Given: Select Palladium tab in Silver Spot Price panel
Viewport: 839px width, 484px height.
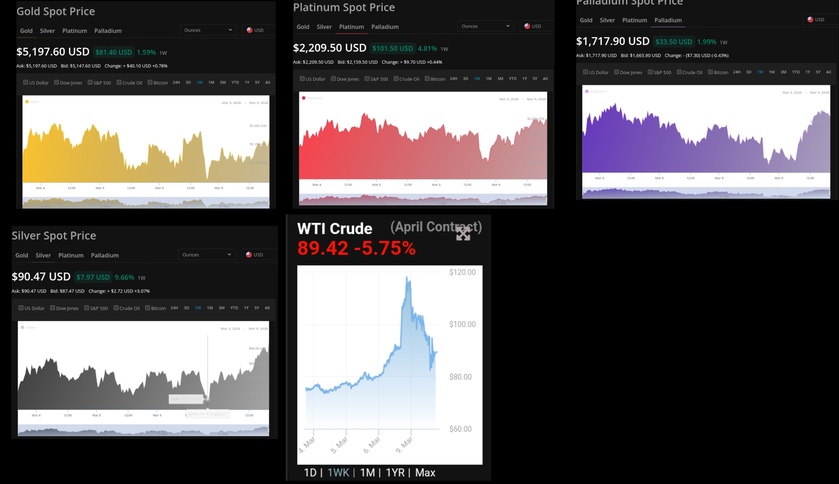Looking at the screenshot, I should pyautogui.click(x=103, y=255).
